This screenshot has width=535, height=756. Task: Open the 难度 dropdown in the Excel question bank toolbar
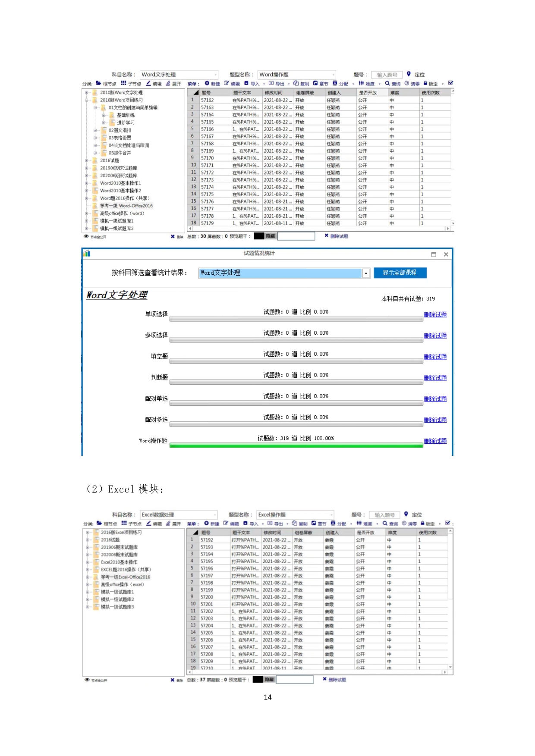[x=377, y=524]
